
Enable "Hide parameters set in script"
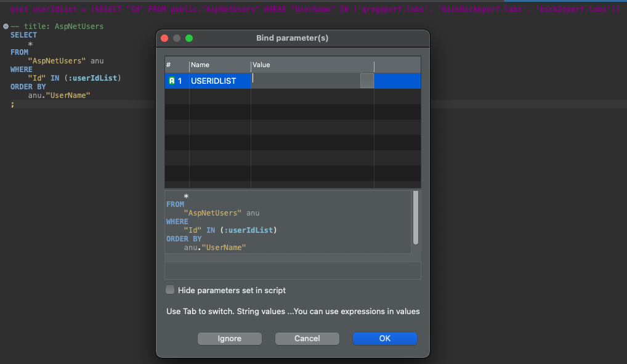169,290
